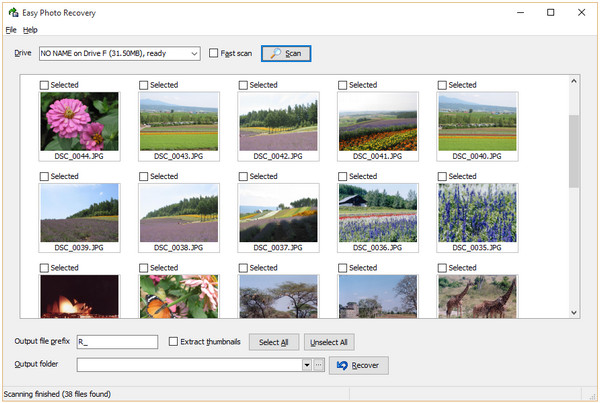This screenshot has width=600, height=403.
Task: Click the DSC_0035.JPG blue flowers thumbnail
Action: click(477, 212)
